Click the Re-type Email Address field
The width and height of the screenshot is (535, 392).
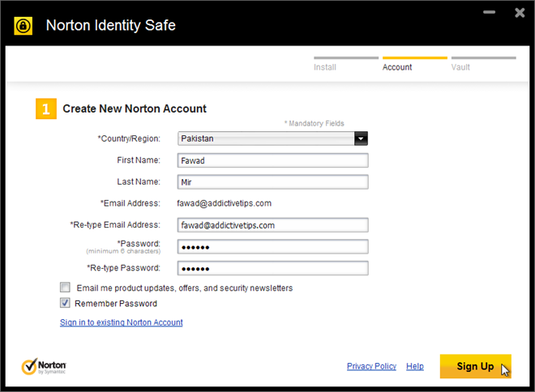(x=272, y=225)
